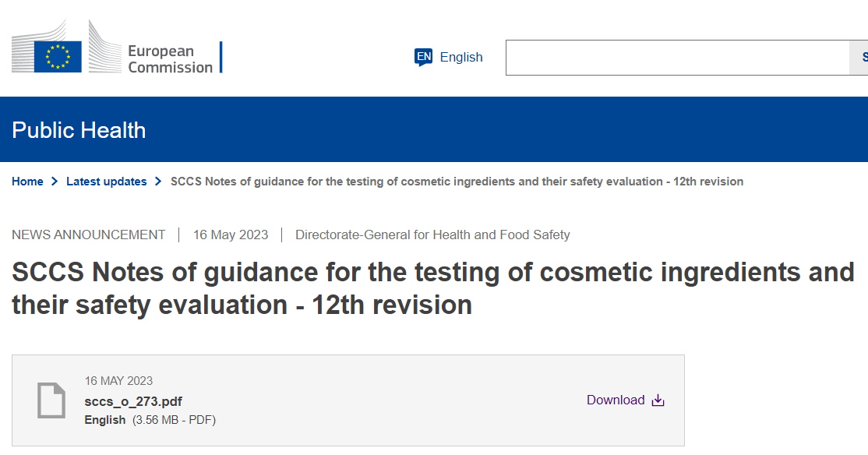Click the EN language speech-bubble icon
This screenshot has width=868, height=455.
coord(423,57)
